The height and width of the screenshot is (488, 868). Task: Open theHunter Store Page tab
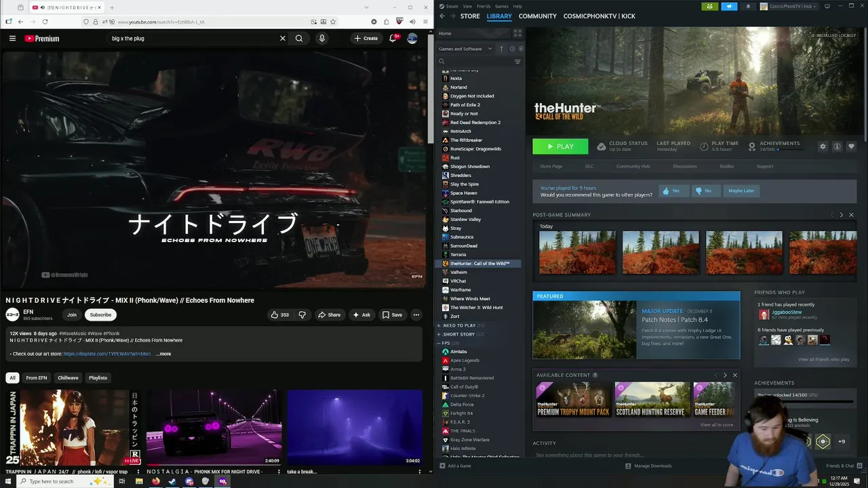[551, 166]
